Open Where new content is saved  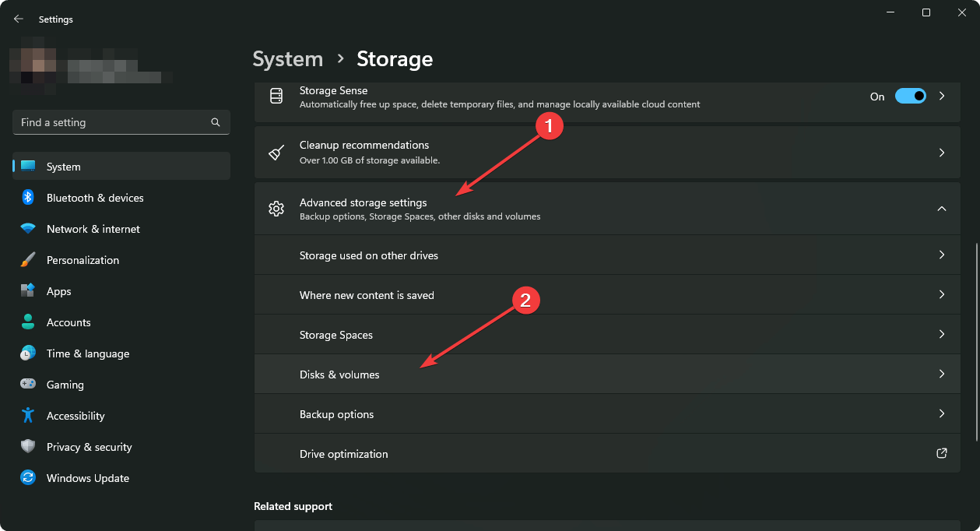click(x=607, y=295)
